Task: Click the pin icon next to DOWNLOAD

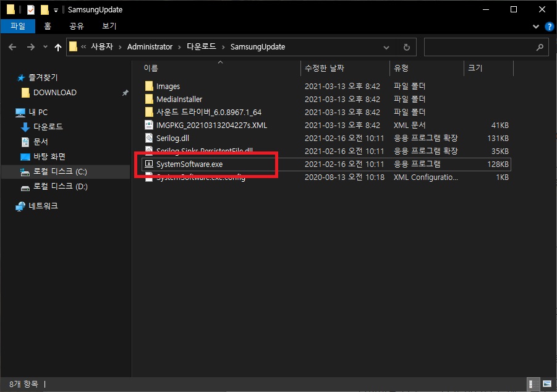Action: pyautogui.click(x=125, y=93)
